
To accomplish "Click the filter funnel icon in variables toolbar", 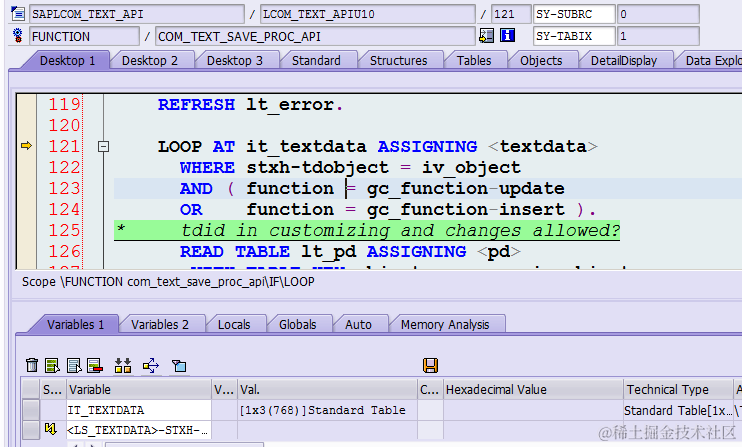I will click(x=179, y=366).
